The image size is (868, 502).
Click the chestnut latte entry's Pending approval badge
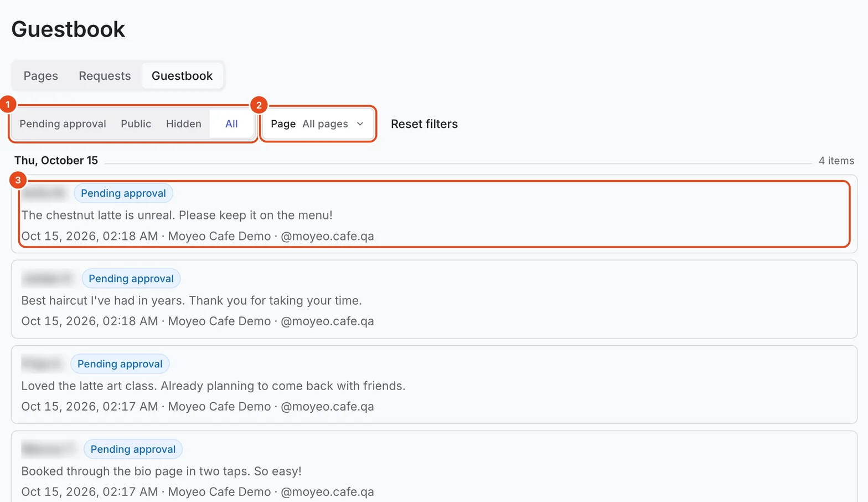pyautogui.click(x=123, y=193)
